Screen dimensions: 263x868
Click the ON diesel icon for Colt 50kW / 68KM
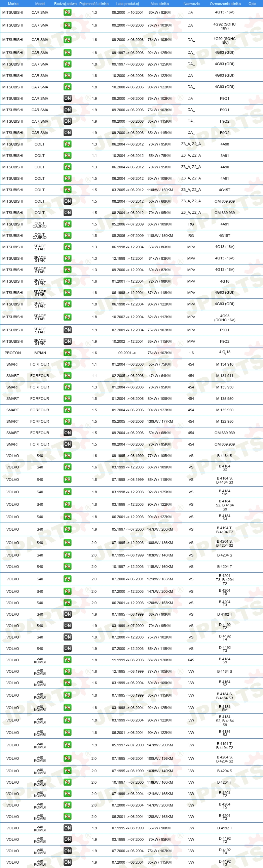pyautogui.click(x=68, y=201)
